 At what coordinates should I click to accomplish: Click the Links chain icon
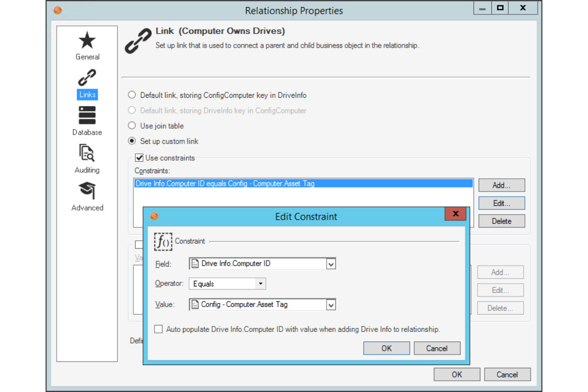[x=87, y=77]
